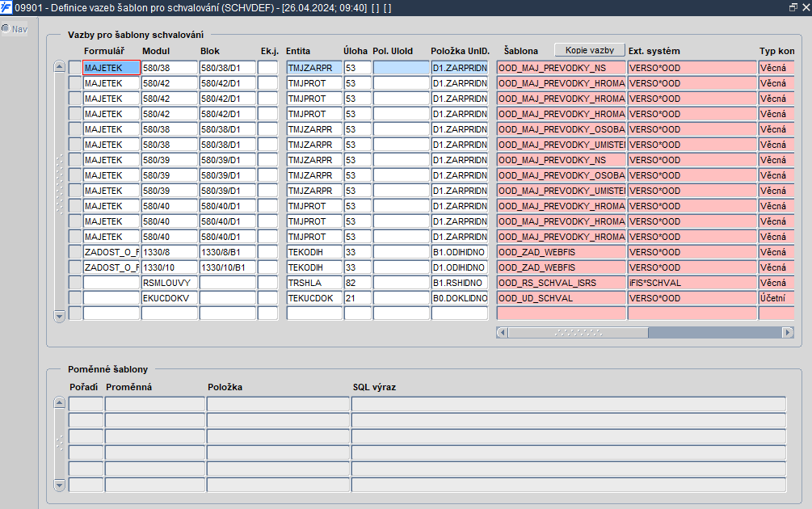Click the Šablona cell OOD_UD_SCHVAL
Viewport: 812px width, 509px height.
tap(562, 298)
